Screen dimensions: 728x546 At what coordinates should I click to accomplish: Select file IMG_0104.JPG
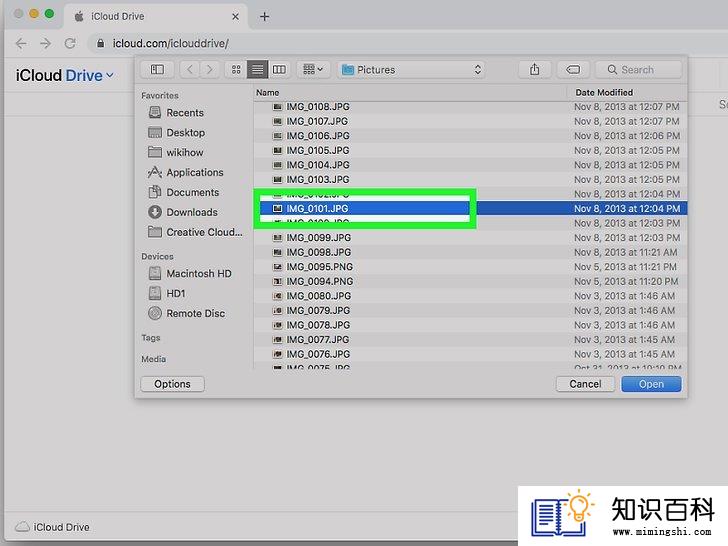[470, 165]
